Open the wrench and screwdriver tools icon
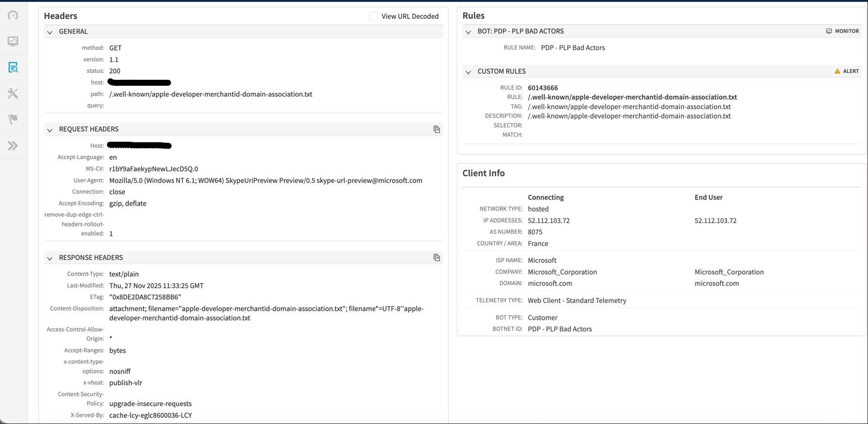This screenshot has width=868, height=424. (13, 93)
